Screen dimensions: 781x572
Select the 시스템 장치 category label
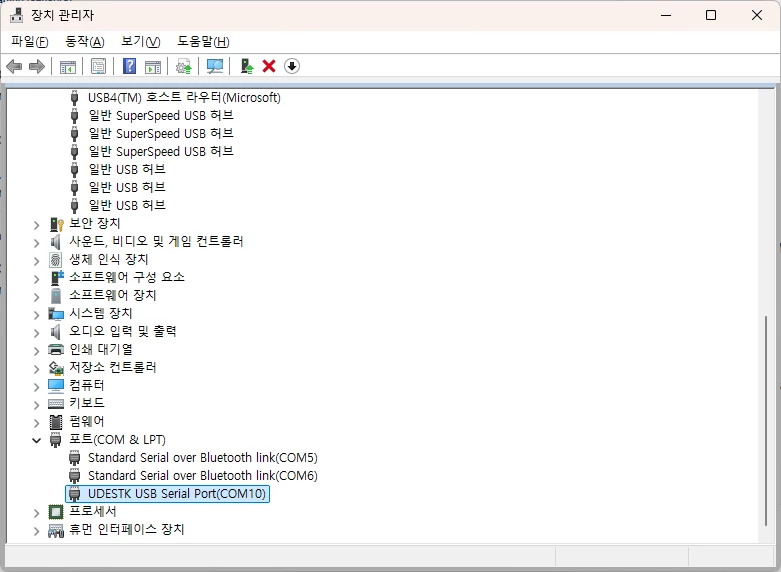pos(101,313)
